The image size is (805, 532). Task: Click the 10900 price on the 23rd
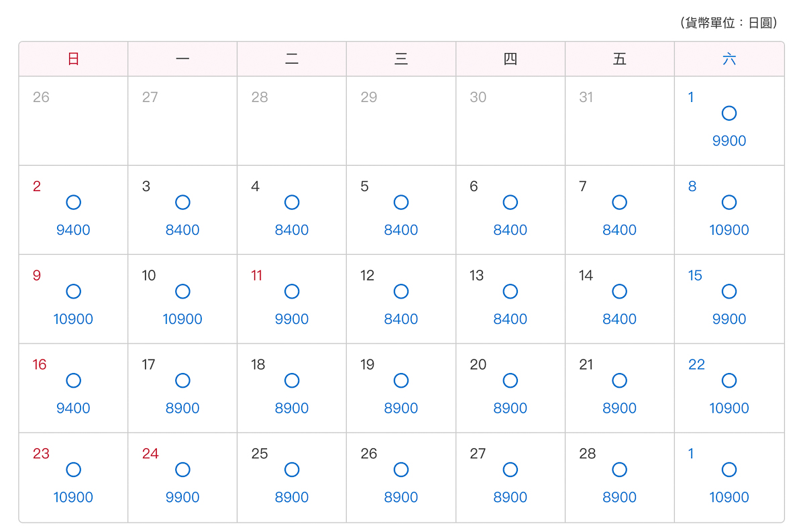pos(74,498)
